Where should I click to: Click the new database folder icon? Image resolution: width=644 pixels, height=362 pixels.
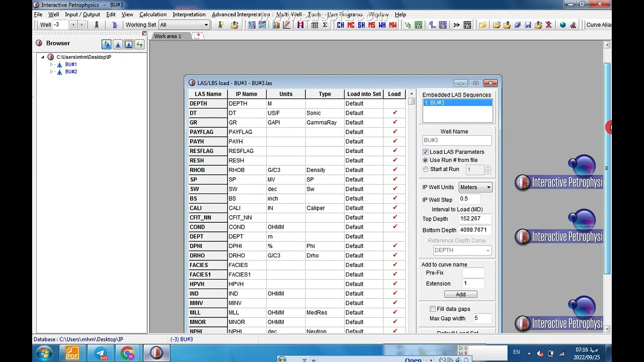(482, 25)
